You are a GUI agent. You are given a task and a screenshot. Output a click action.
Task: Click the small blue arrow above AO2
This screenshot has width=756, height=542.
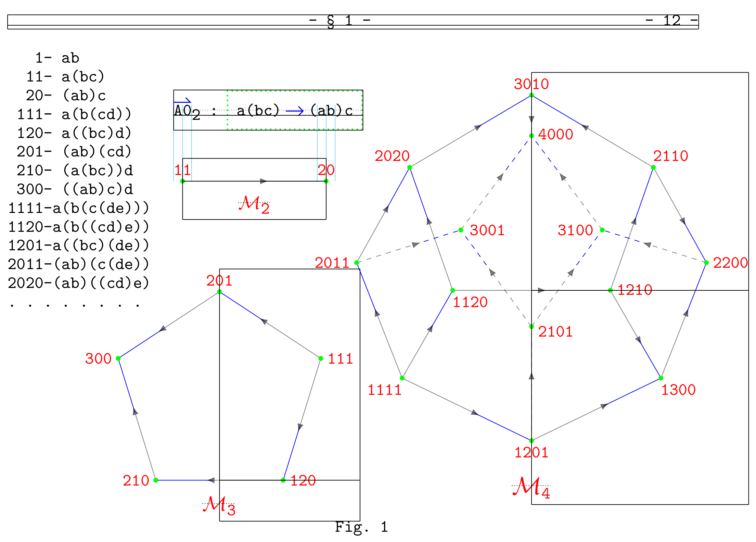(182, 101)
